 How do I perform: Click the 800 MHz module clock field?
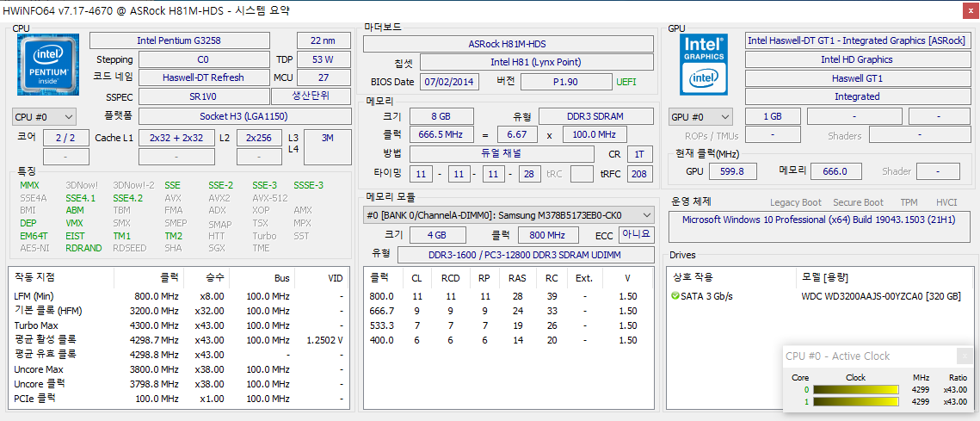(550, 234)
